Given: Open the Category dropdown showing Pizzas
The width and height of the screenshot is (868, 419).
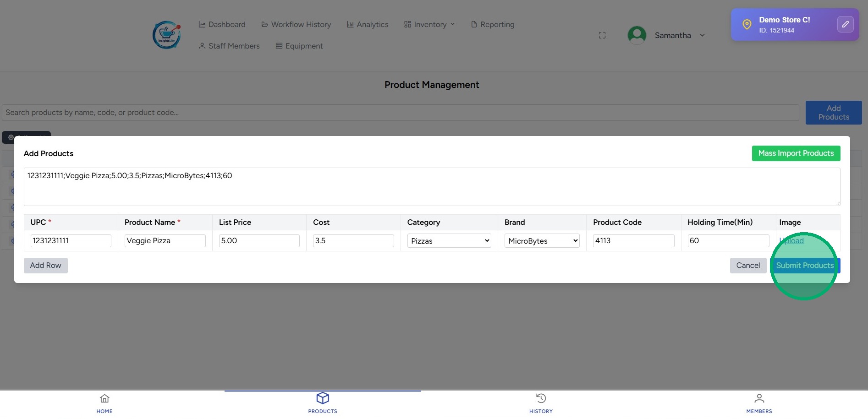Looking at the screenshot, I should pyautogui.click(x=449, y=241).
